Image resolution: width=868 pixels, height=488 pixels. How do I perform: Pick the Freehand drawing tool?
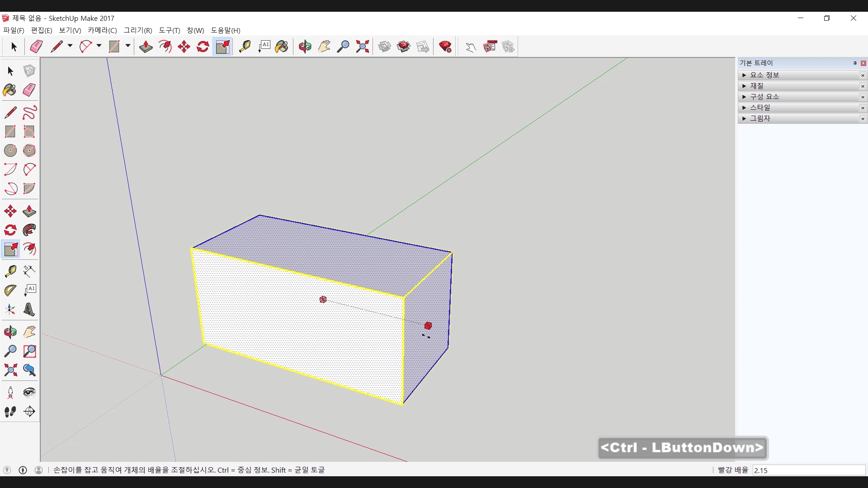(29, 113)
